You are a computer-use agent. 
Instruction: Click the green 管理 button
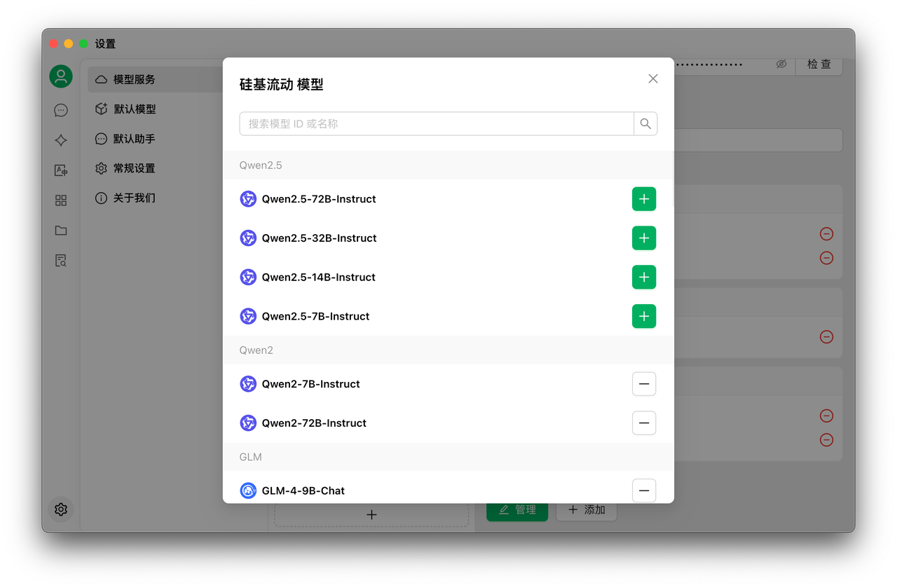coord(517,510)
